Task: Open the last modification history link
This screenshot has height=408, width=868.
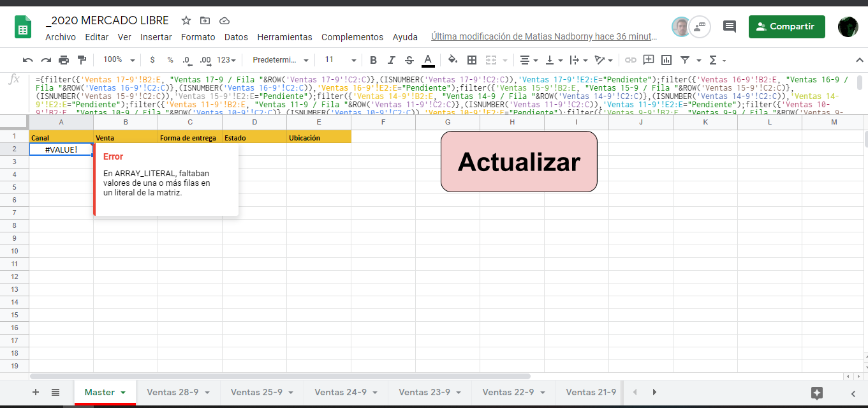Action: click(545, 37)
